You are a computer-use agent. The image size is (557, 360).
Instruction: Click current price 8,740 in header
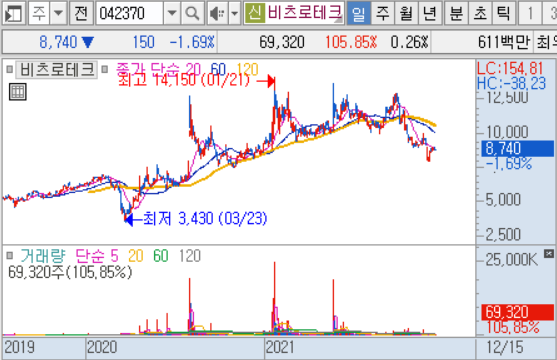[58, 42]
